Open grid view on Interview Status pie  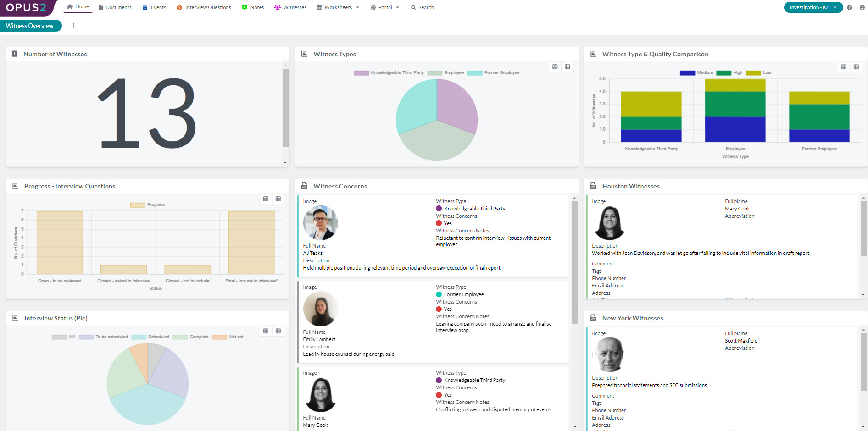point(266,331)
